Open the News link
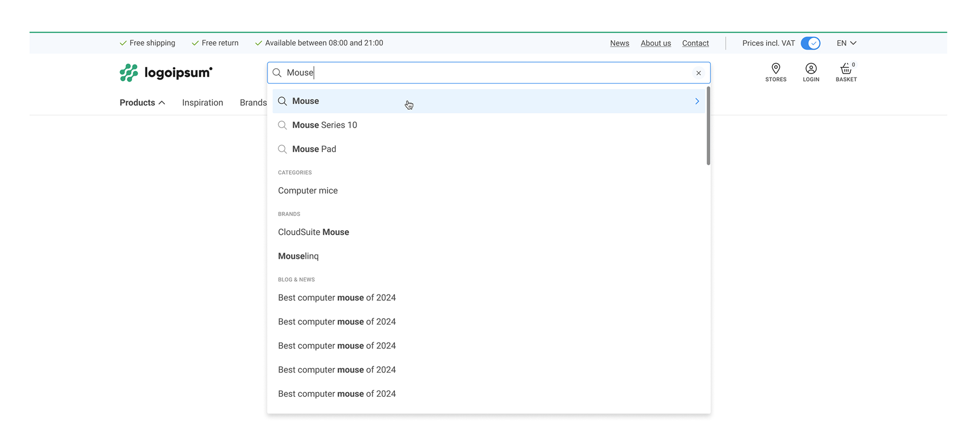The image size is (980, 445). [x=619, y=43]
